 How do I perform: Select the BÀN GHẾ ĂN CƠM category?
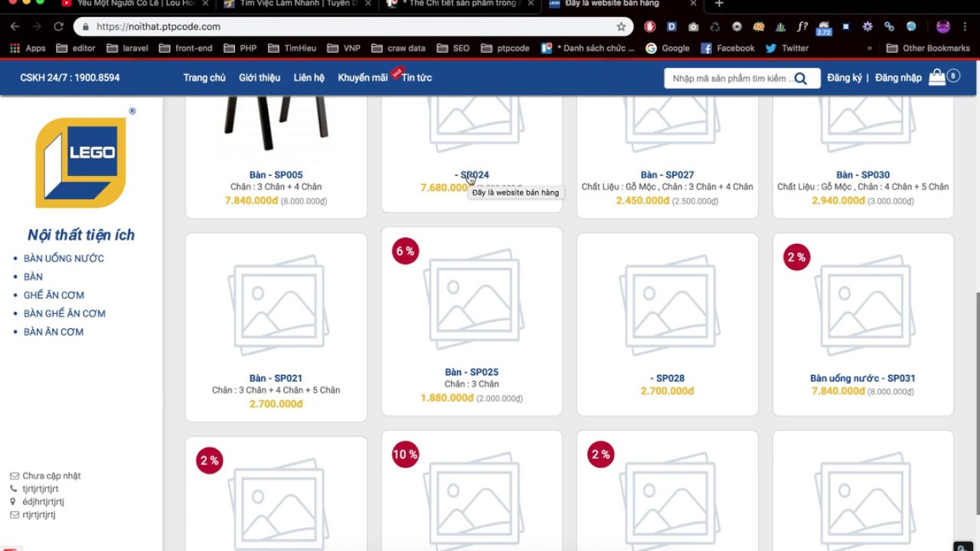click(64, 314)
